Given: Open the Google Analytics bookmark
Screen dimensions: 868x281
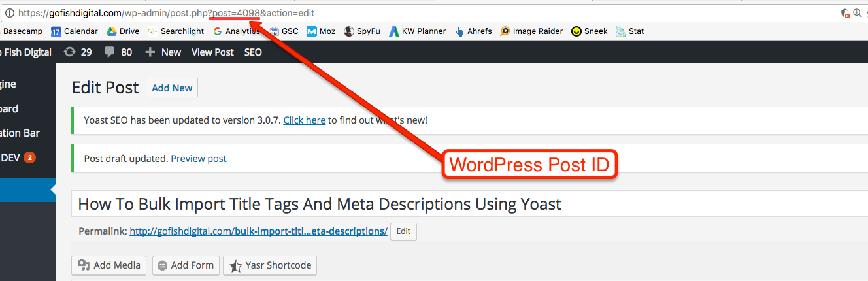Looking at the screenshot, I should coord(237,31).
